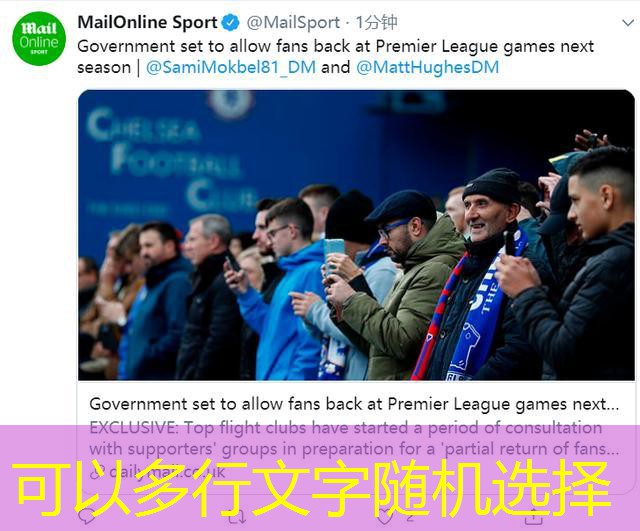Viewport: 640px width, 531px height.
Task: Click the yellow Chinese caption overlay
Action: tap(314, 488)
